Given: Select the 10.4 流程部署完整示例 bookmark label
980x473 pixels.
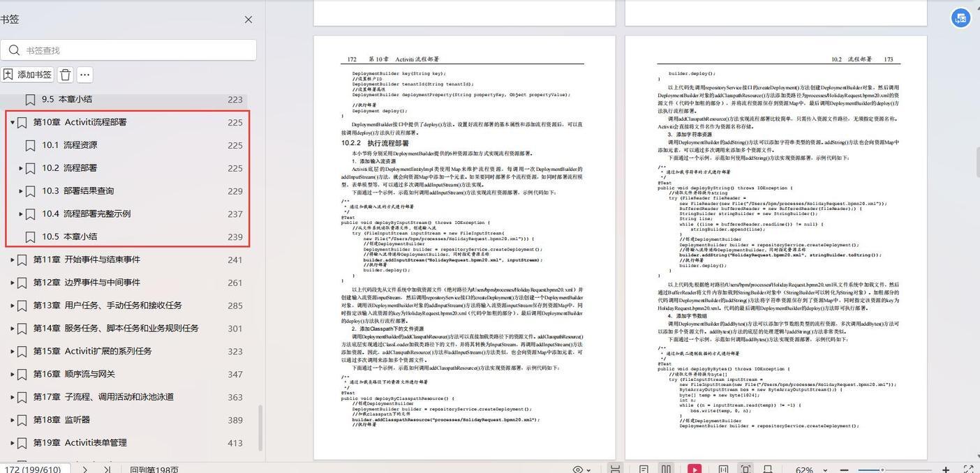Looking at the screenshot, I should 86,213.
